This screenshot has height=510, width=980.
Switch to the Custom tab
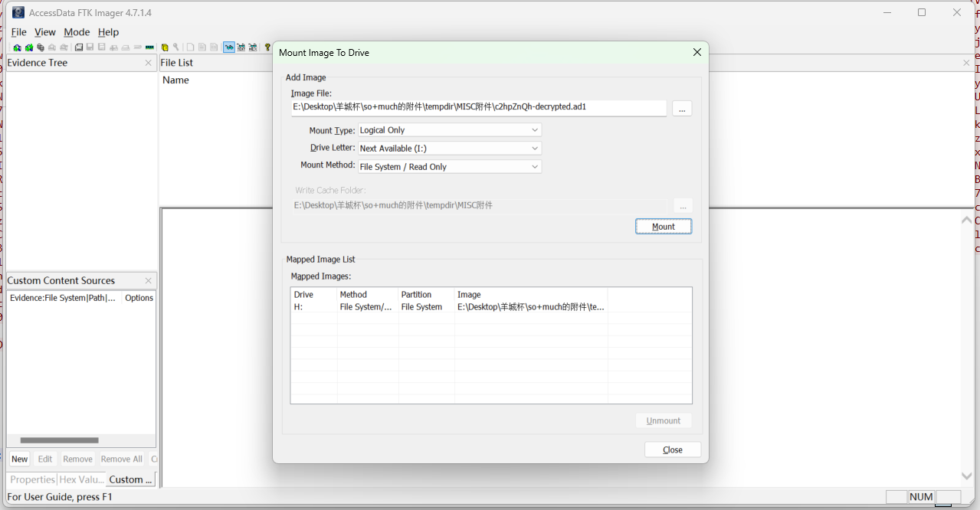[x=130, y=479]
